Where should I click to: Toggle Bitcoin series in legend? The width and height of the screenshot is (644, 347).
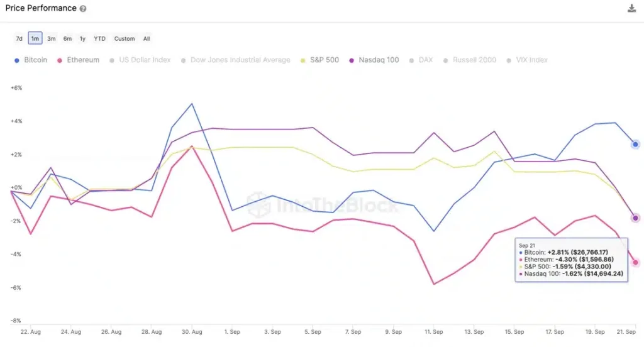coord(33,60)
